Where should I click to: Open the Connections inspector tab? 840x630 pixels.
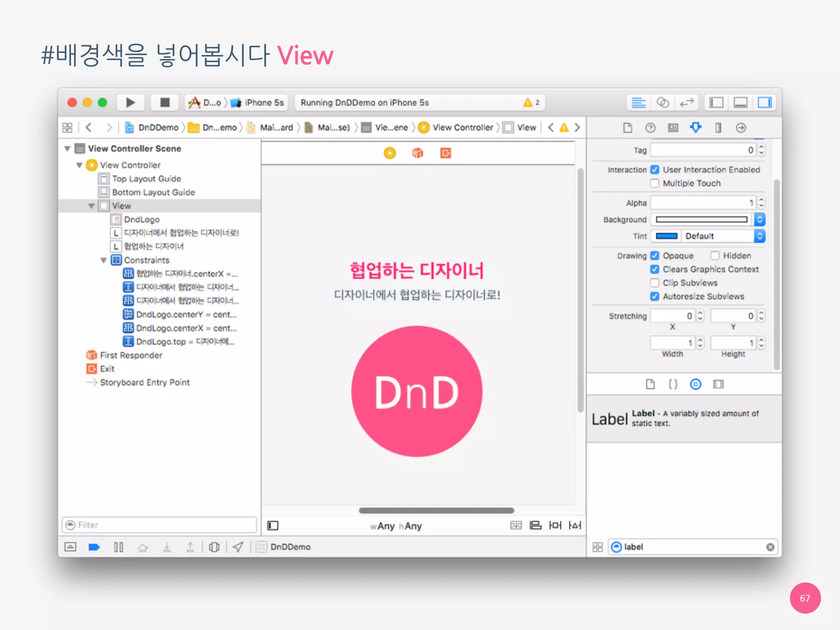click(741, 128)
